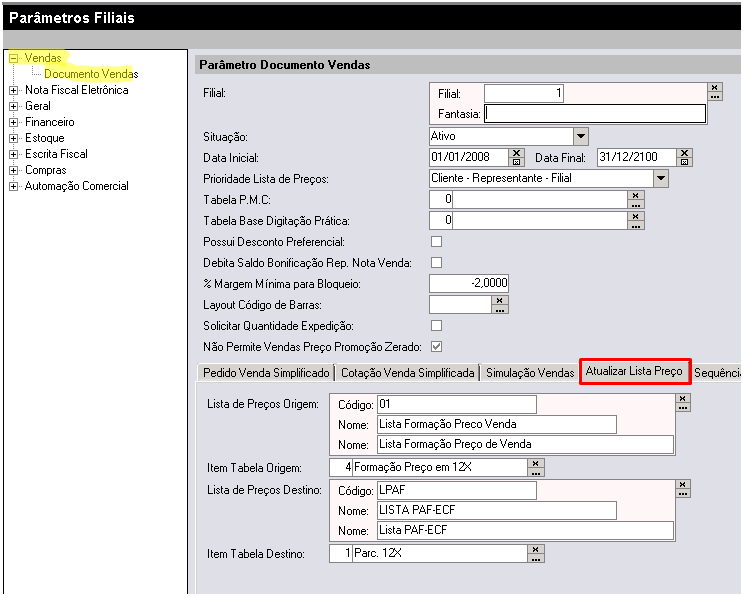The height and width of the screenshot is (596, 743).
Task: Select Automação Comercial tree label
Action: click(x=77, y=186)
